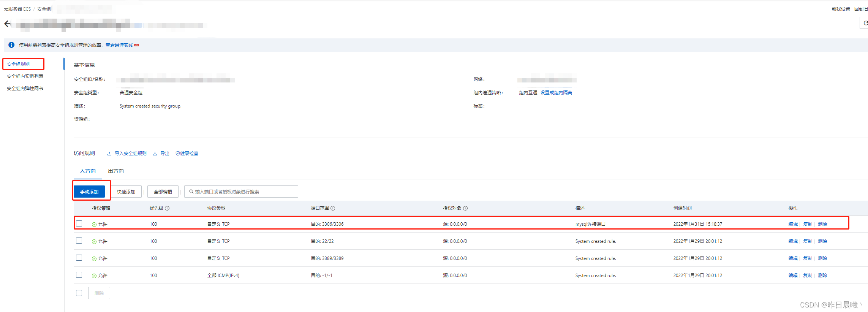This screenshot has height=312, width=868.
Task: Check the ICMP(IPv4) rule checkbox
Action: [x=79, y=275]
